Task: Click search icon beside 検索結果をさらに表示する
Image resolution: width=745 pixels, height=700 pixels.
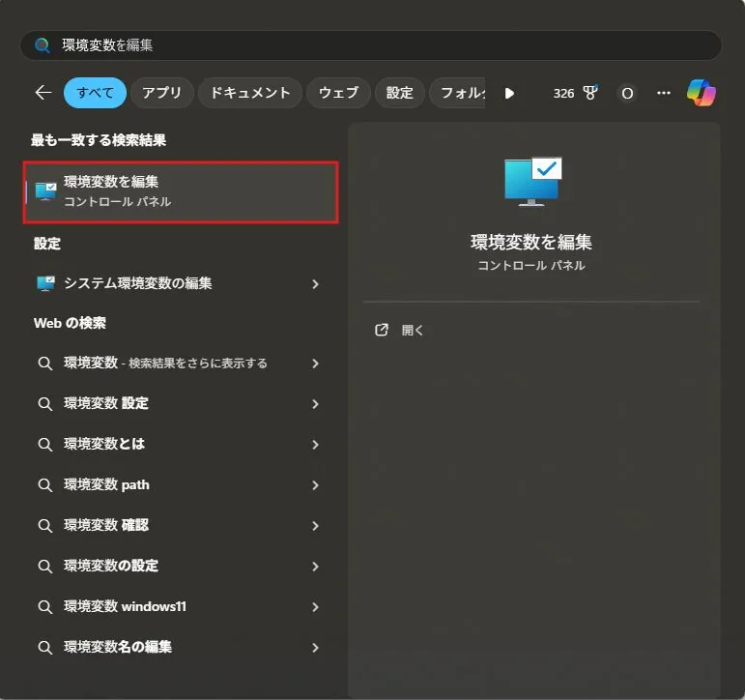Action: [x=45, y=364]
